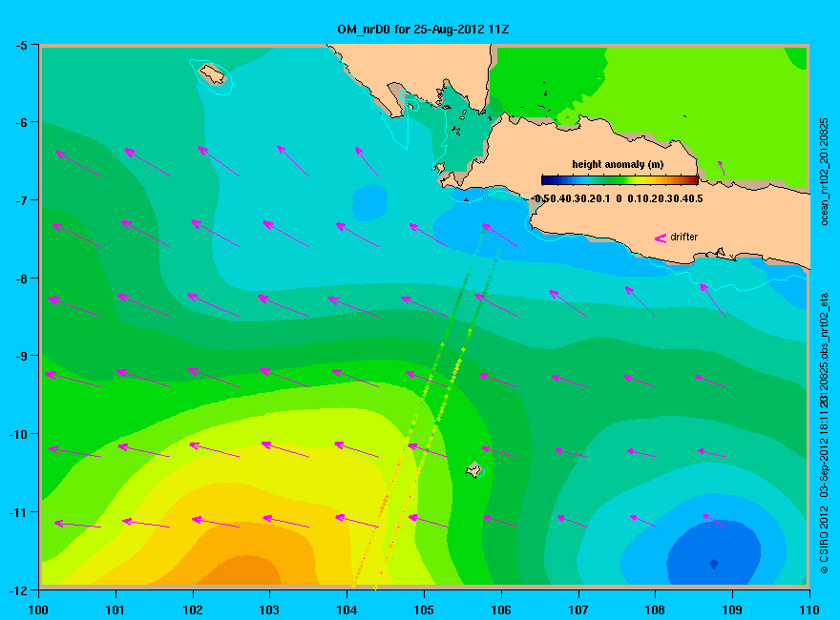Screen dimensions: 840x620
Task: Click the x-axis label "104"
Action: tap(346, 610)
